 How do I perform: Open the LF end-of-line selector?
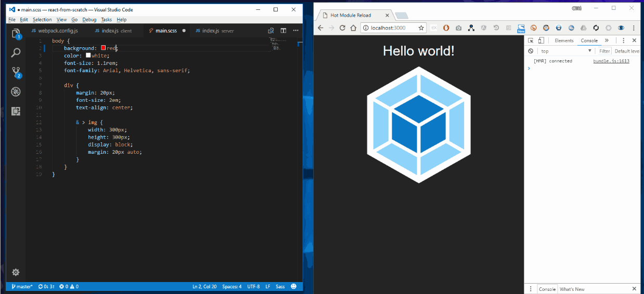tap(268, 286)
